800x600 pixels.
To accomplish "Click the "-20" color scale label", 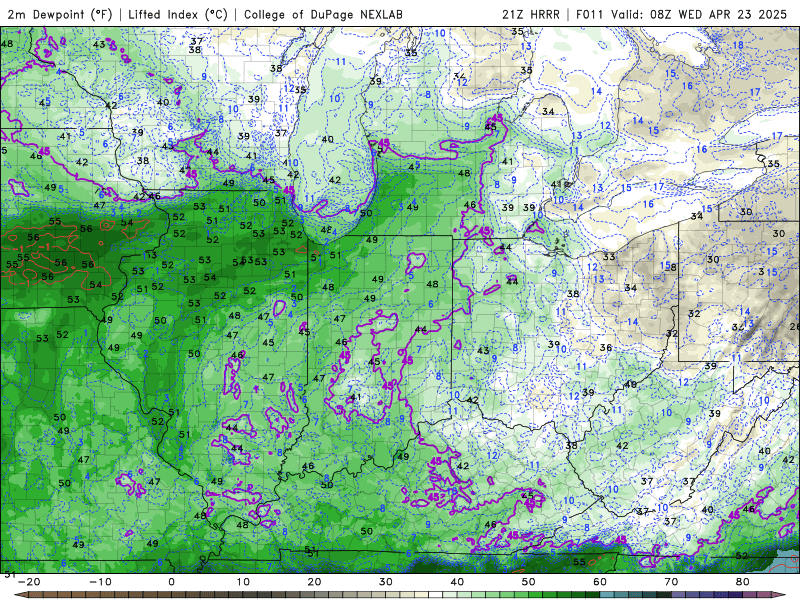I will click(x=29, y=582).
